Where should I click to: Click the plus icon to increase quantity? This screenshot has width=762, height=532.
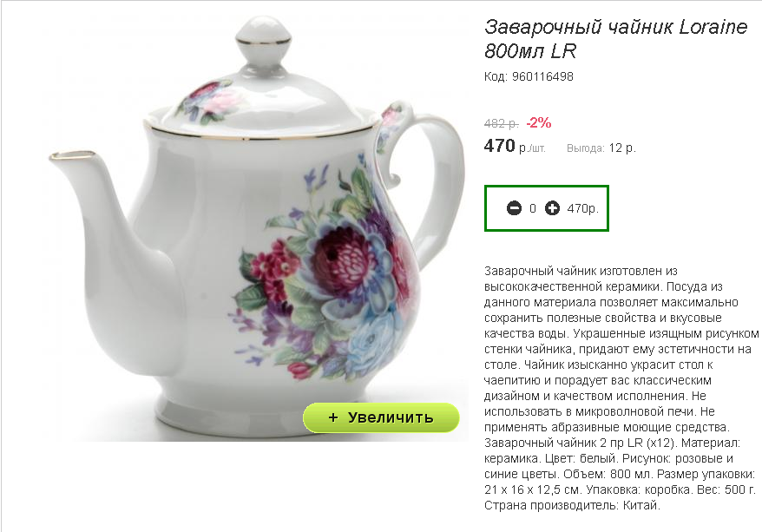click(552, 208)
